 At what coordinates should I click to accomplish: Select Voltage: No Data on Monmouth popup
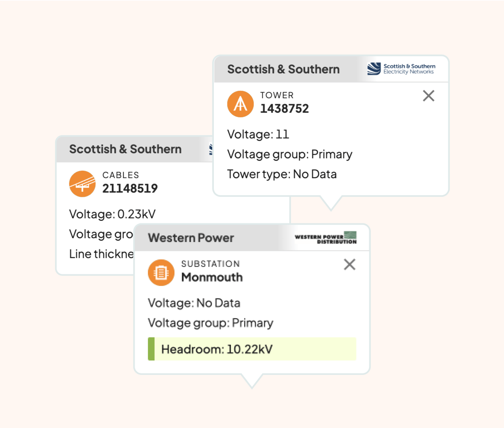click(194, 303)
